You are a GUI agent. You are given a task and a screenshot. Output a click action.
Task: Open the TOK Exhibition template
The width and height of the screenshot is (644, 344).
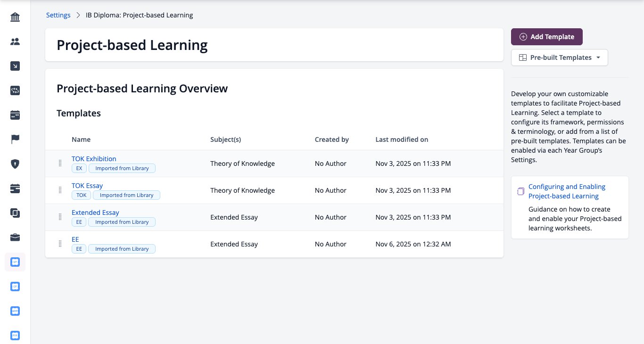pos(94,159)
